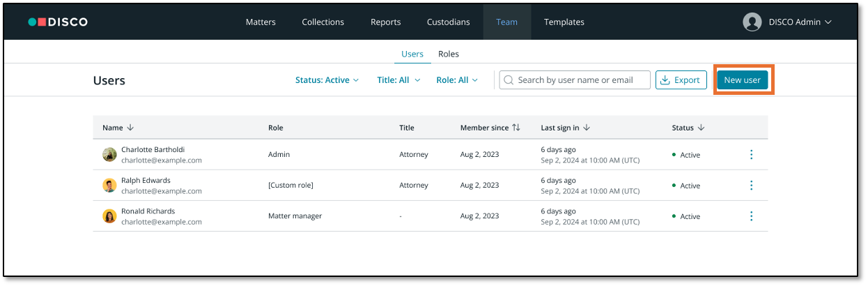868x286 pixels.
Task: Open the three-dot menu for Ralph Edwards
Action: click(x=751, y=186)
